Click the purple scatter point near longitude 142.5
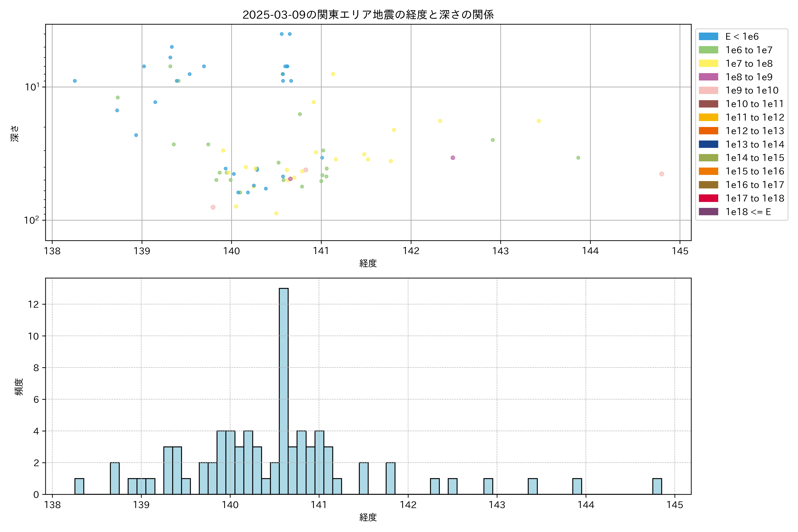 click(453, 158)
